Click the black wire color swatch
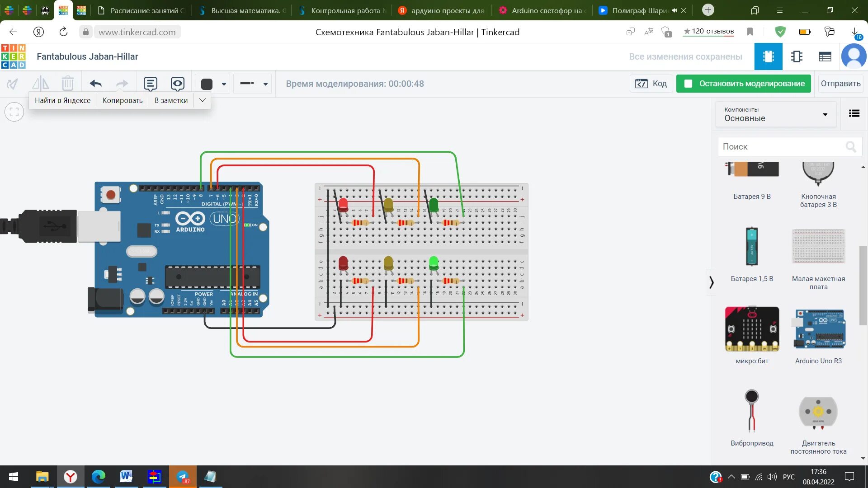 207,84
